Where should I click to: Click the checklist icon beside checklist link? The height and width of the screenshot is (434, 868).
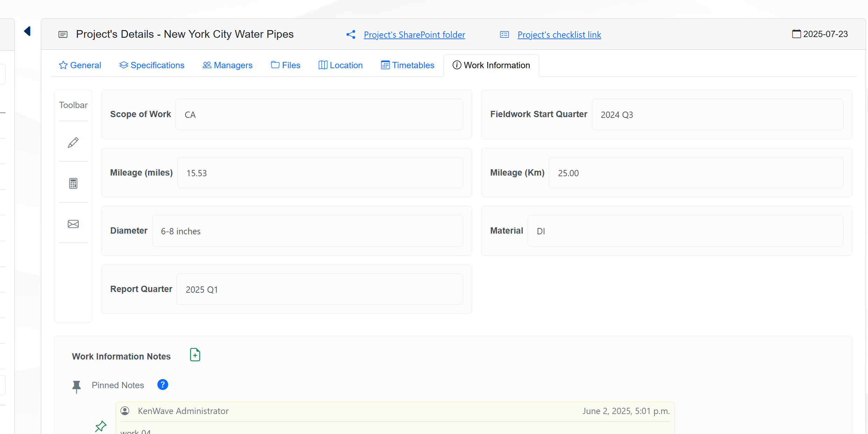[504, 34]
